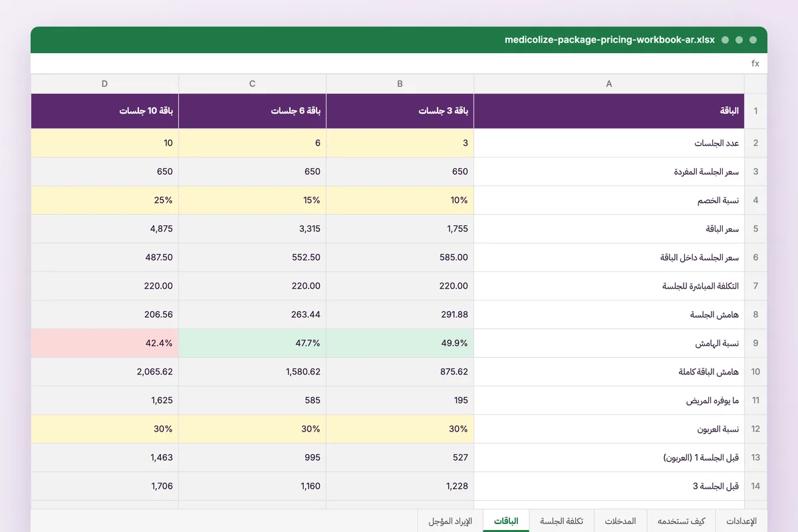
Task: Click the deposit amount cell 527
Action: point(400,458)
